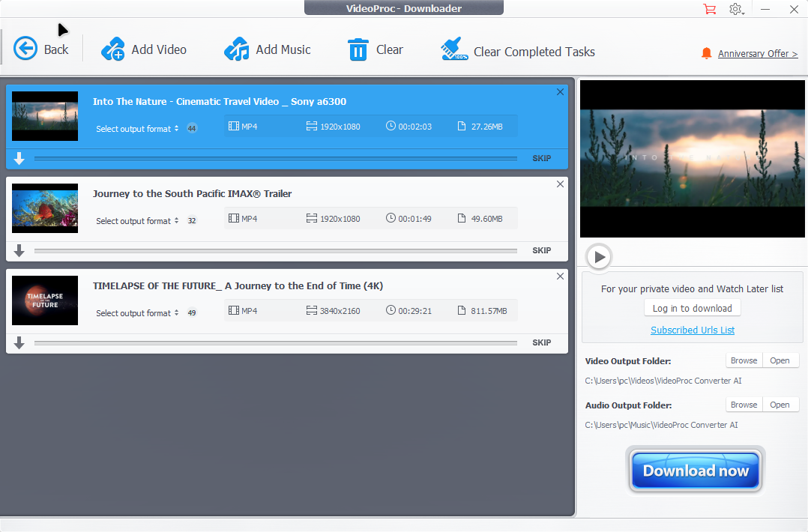This screenshot has width=808, height=532.
Task: Click South Pacific coral reef thumbnail
Action: point(45,208)
